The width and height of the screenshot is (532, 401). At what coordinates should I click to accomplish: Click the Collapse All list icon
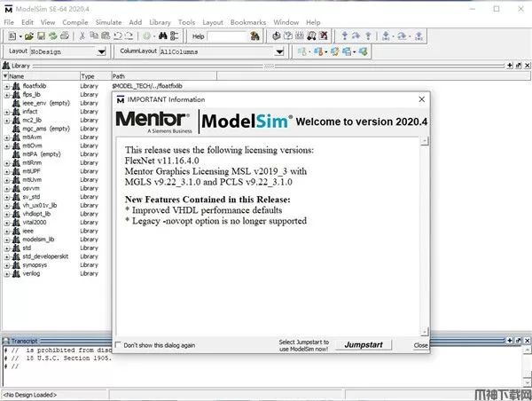pyautogui.click(x=175, y=35)
